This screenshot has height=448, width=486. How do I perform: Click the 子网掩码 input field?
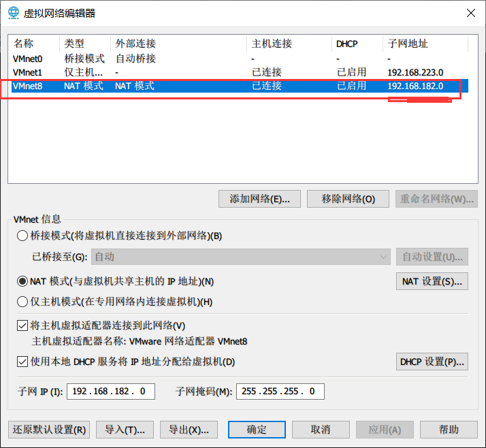point(280,391)
